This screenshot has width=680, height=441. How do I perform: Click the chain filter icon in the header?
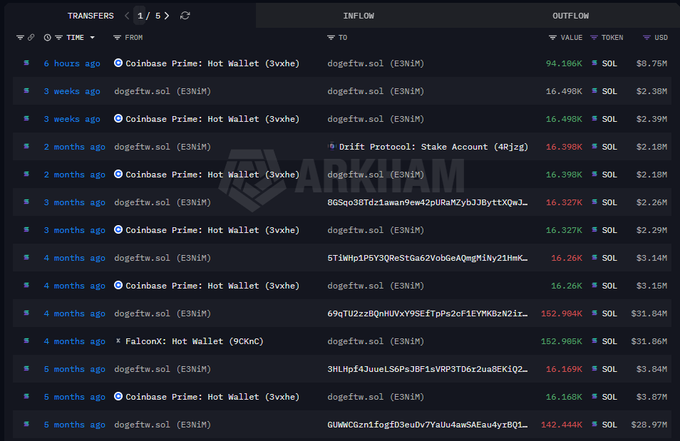tap(20, 37)
